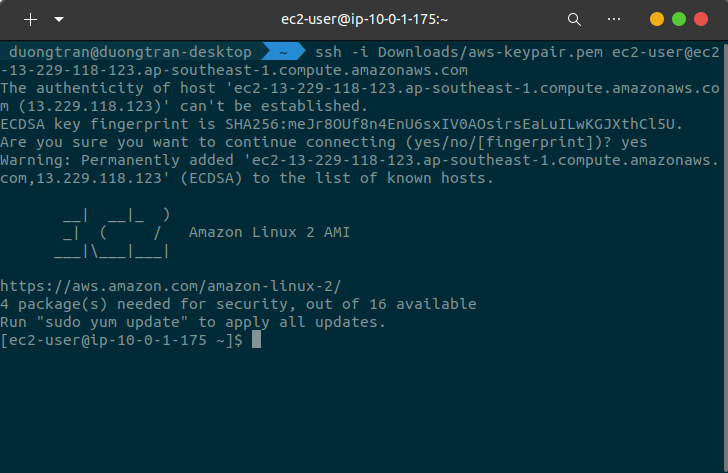
Task: Expand the new tab options dropdown arrow
Action: click(x=58, y=19)
